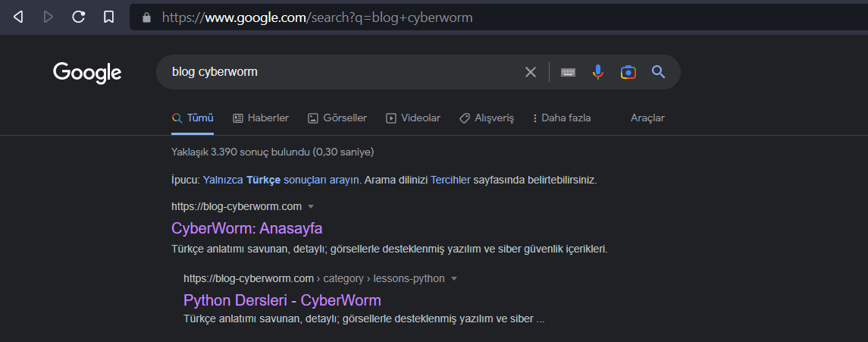Reload the page with the refresh icon
This screenshot has height=342, width=868.
pos(78,17)
